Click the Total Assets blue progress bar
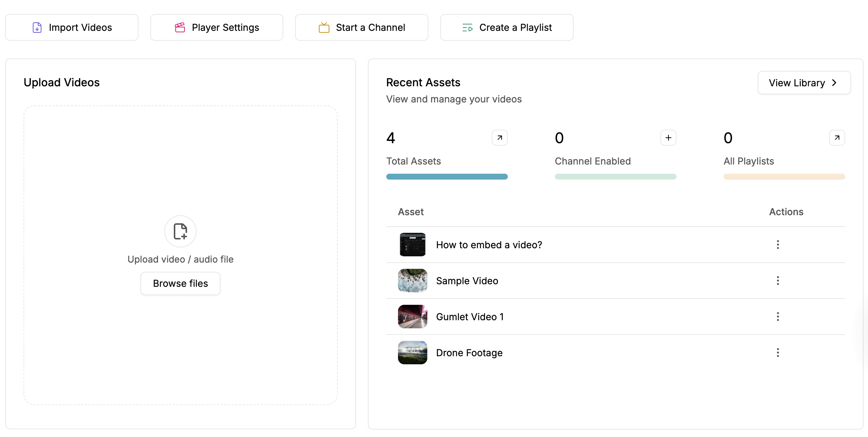Screen dimensions: 868x437 [x=447, y=177]
